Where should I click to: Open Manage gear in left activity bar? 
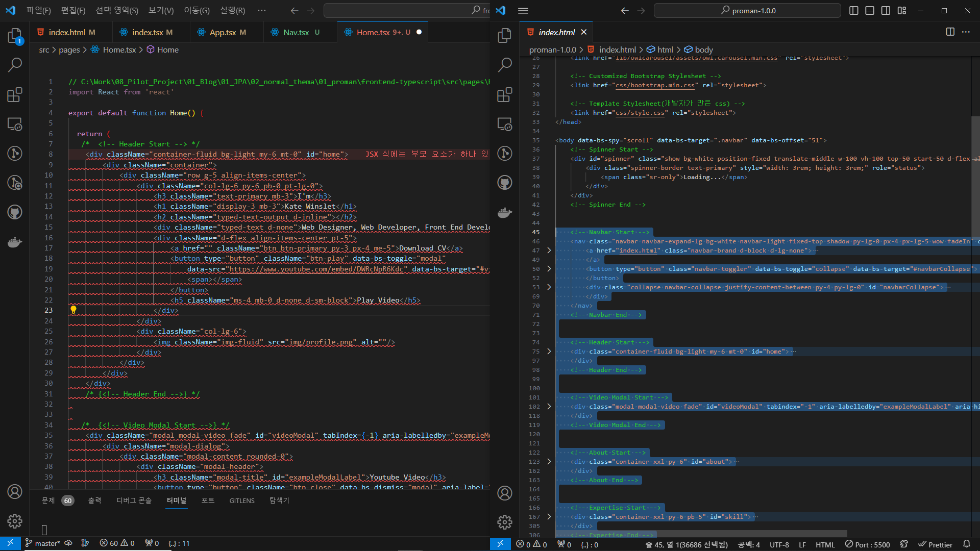[x=15, y=521]
